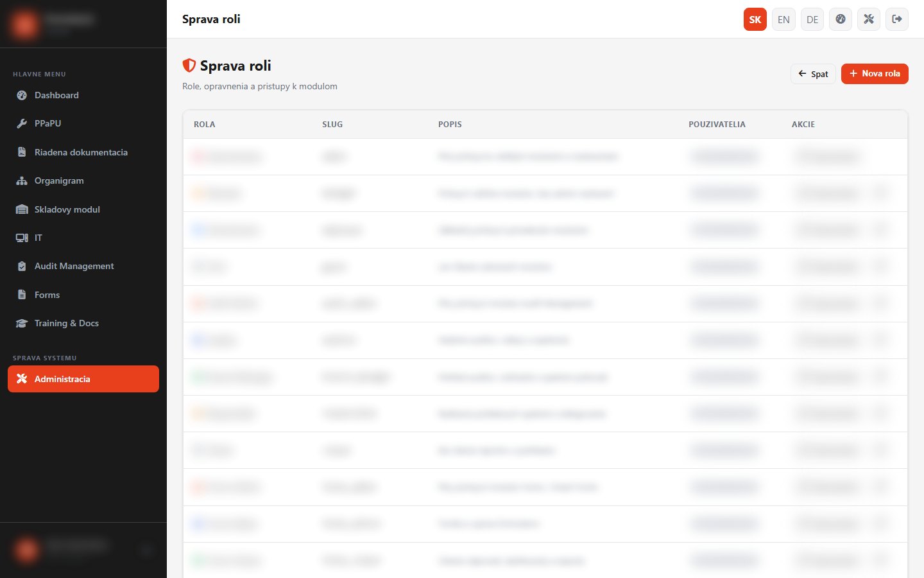Switch language to SK

755,19
